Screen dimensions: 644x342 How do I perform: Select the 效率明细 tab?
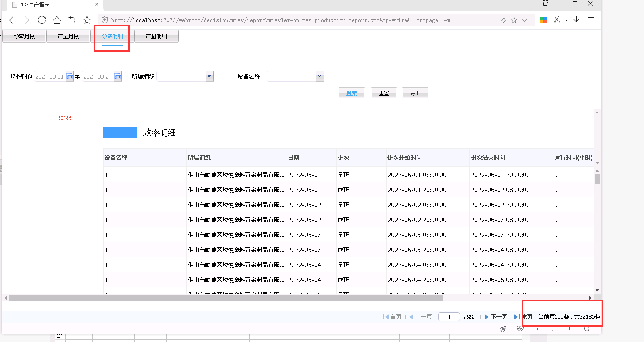[112, 36]
